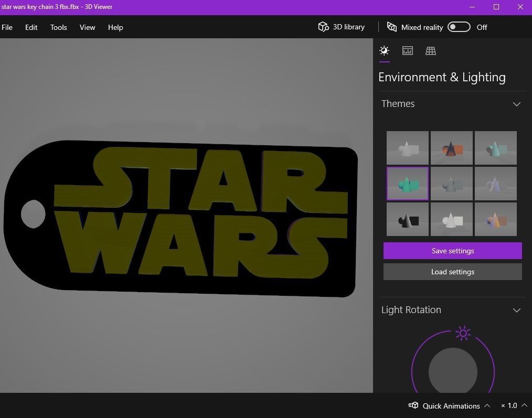Open the animation speed × 1.0 selector
Screen dimensions: 532x418
[x=514, y=406]
